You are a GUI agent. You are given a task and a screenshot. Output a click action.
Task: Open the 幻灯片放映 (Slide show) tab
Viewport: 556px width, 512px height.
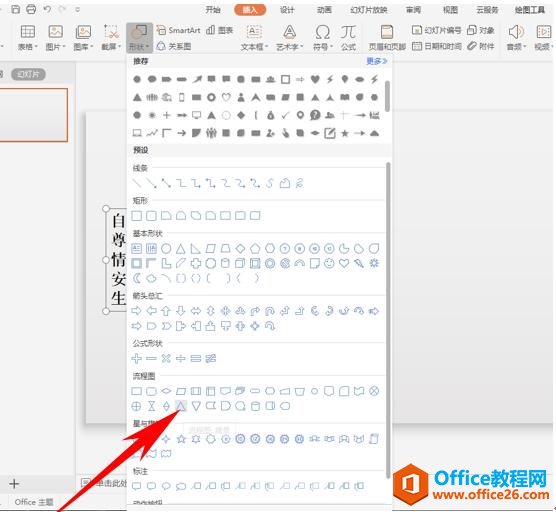pyautogui.click(x=368, y=10)
